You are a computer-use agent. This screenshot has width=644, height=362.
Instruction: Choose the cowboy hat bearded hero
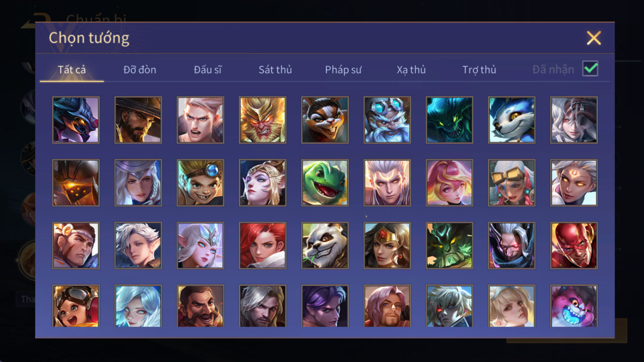(x=138, y=120)
